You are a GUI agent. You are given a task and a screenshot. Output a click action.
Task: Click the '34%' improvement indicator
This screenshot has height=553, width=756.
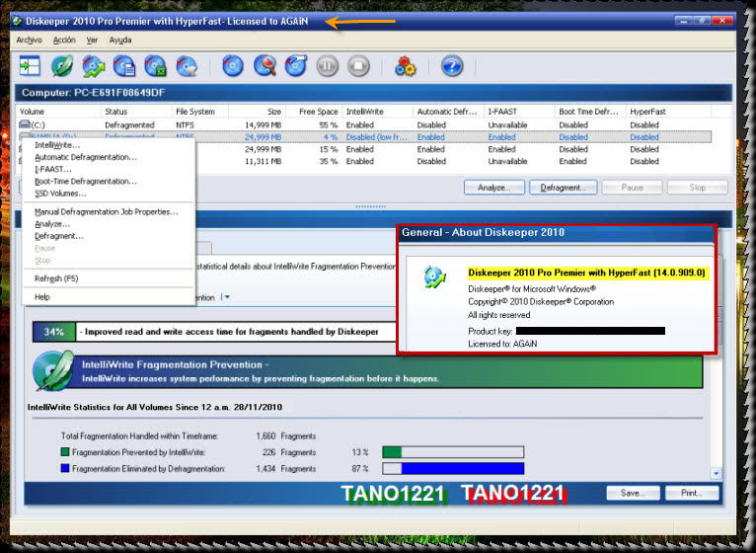click(53, 332)
